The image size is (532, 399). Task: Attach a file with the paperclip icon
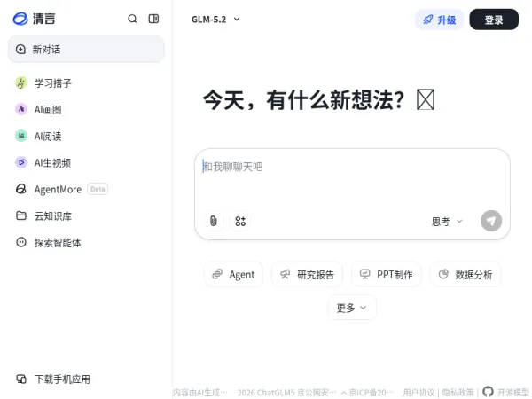214,221
